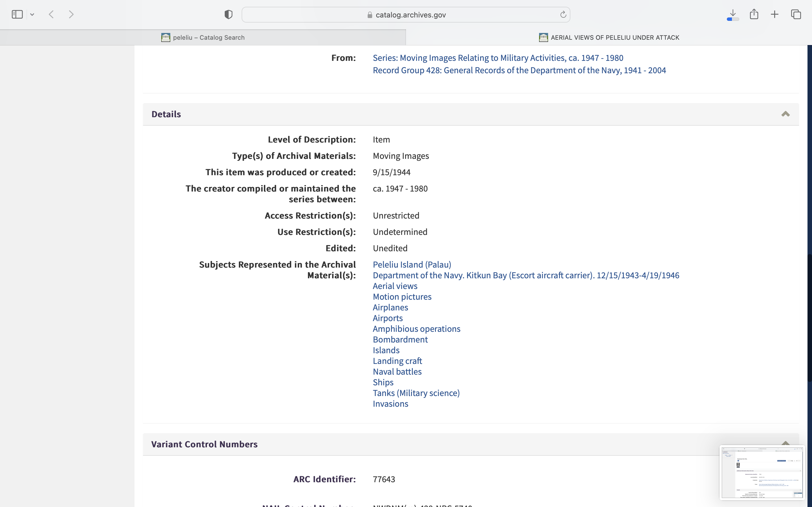Collapse the Variant Control Numbers section
812x507 pixels.
pyautogui.click(x=785, y=442)
